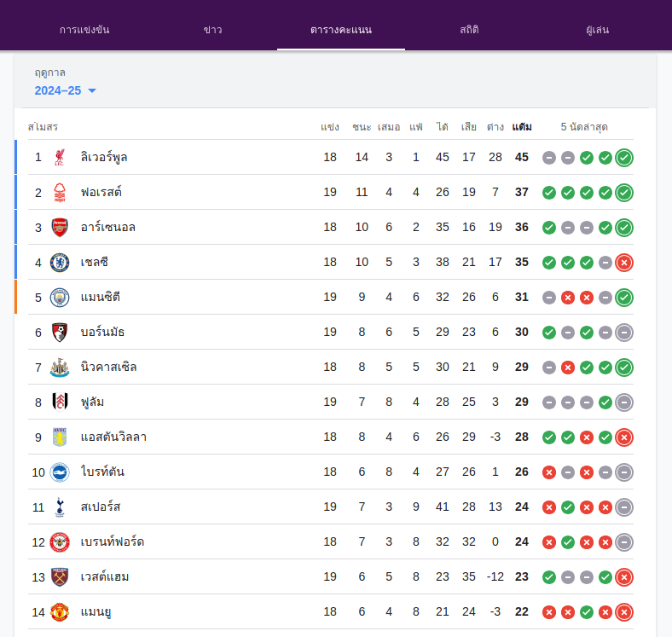
Task: Click the แต้ม points column header
Action: [x=522, y=127]
